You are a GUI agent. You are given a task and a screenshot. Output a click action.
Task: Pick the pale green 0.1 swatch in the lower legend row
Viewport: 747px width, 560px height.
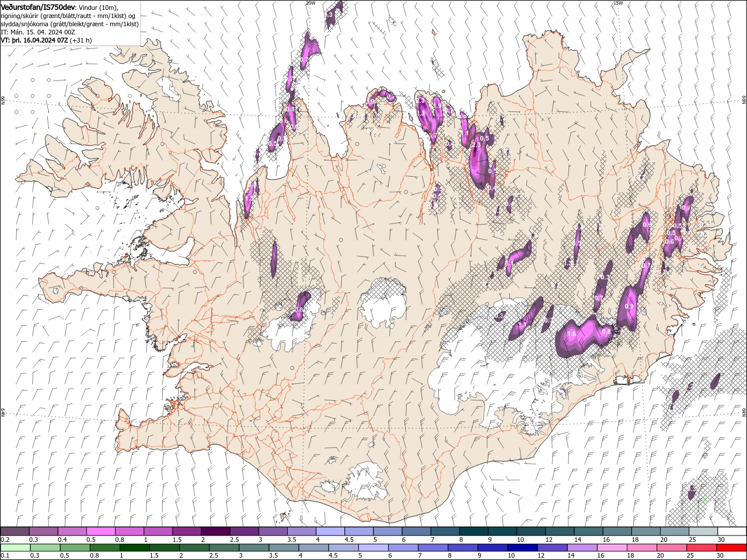[x=15, y=548]
